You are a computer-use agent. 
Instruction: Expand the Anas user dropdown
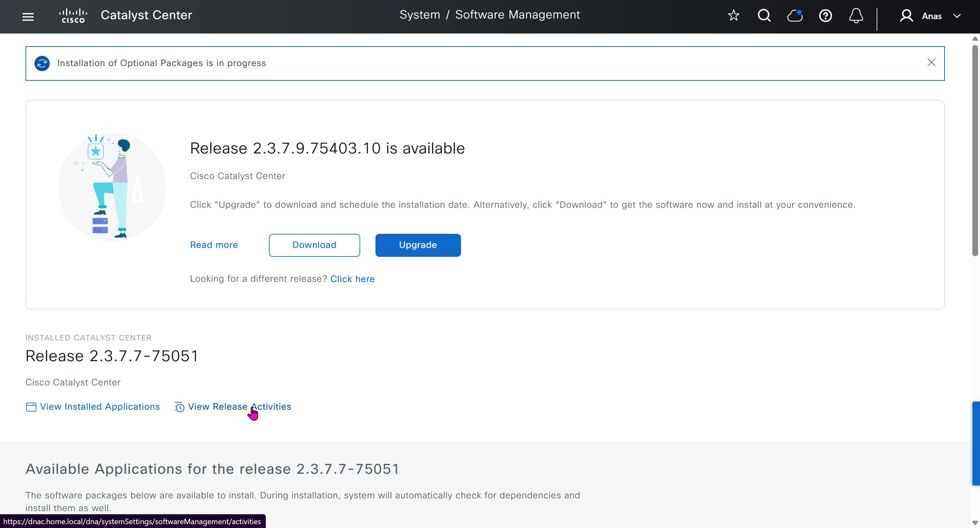point(957,16)
